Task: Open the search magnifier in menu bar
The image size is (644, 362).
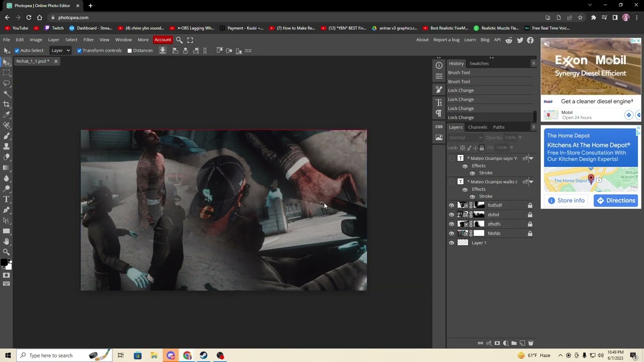Action: point(179,40)
